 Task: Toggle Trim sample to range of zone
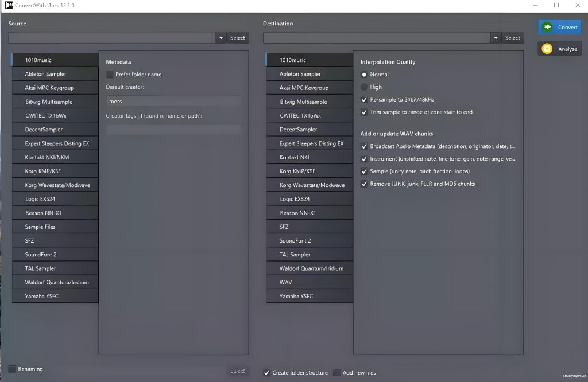(363, 112)
